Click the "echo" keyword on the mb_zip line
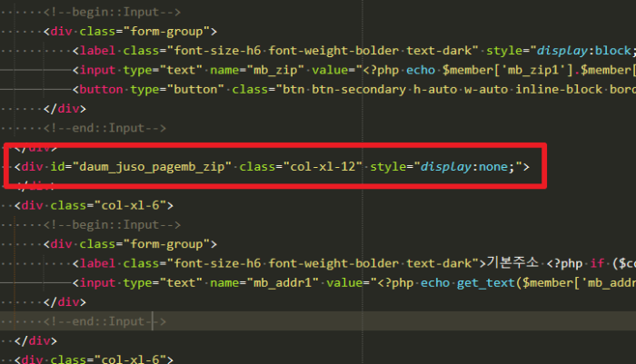 click(x=421, y=70)
